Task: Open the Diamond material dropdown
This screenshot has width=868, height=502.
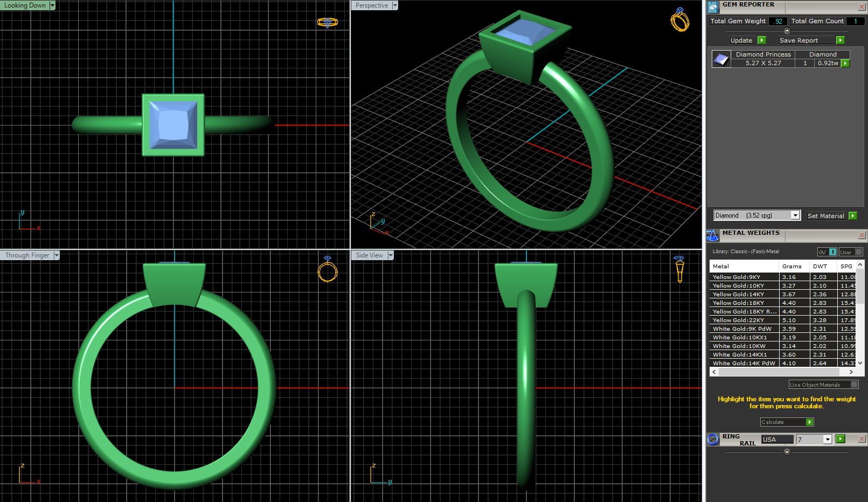Action: point(795,215)
